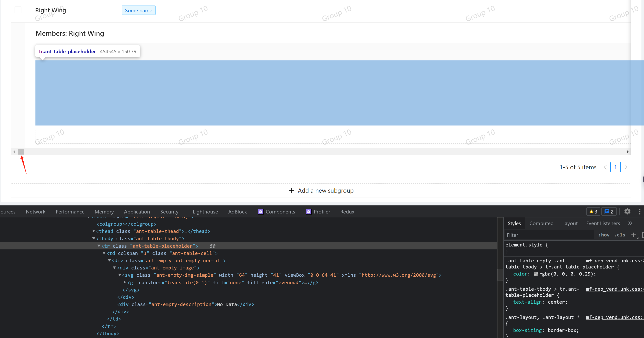Open the React Components tab
This screenshot has height=338, width=644.
coord(277,212)
